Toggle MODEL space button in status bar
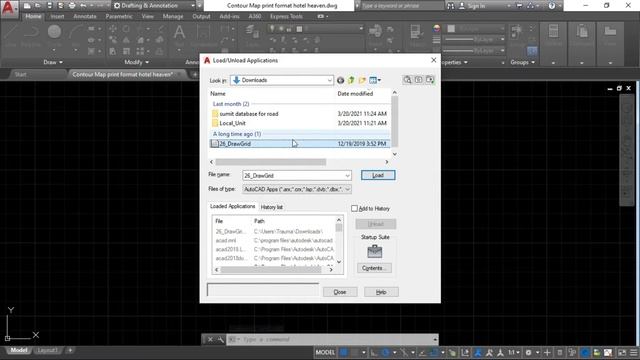Viewport: 640px width, 360px height. pyautogui.click(x=325, y=352)
